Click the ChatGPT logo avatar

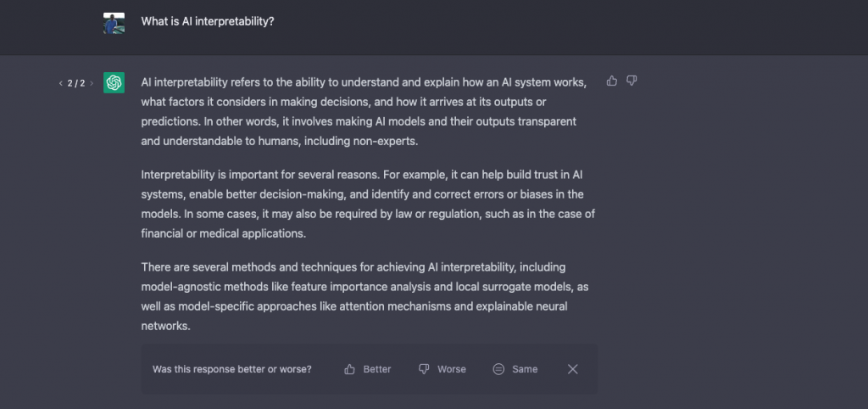[114, 82]
